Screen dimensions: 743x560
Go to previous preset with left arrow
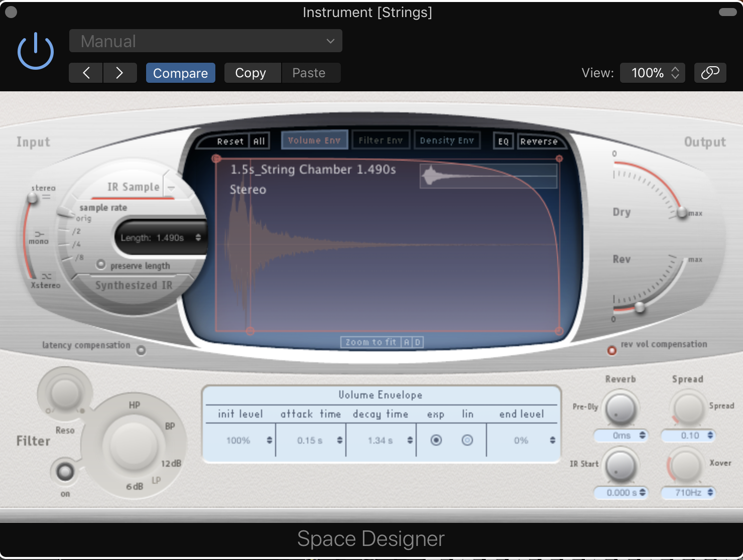coord(86,73)
